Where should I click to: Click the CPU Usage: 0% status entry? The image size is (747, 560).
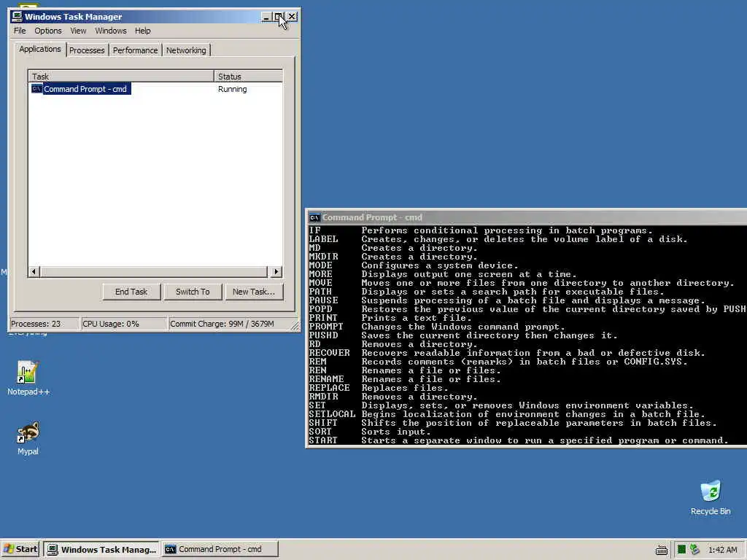pos(124,324)
